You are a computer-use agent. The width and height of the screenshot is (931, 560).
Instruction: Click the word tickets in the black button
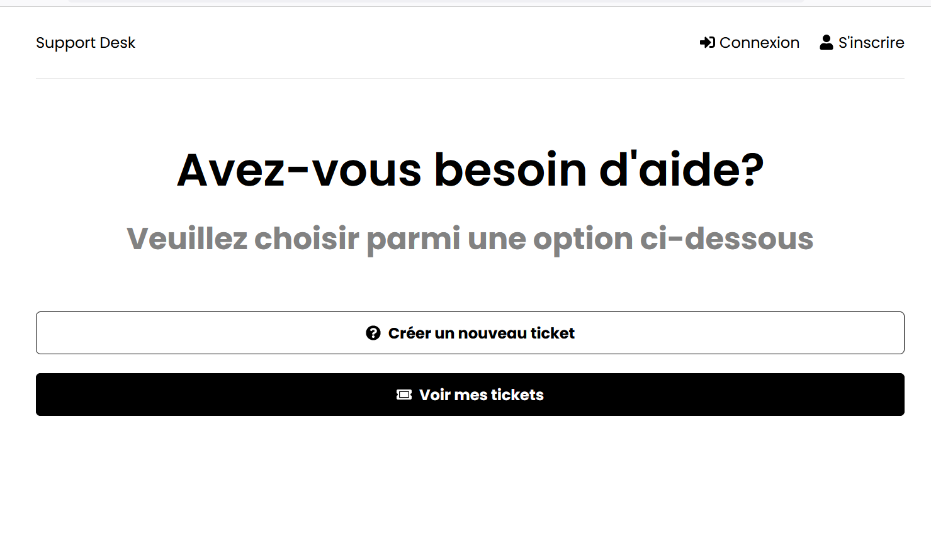click(x=517, y=395)
